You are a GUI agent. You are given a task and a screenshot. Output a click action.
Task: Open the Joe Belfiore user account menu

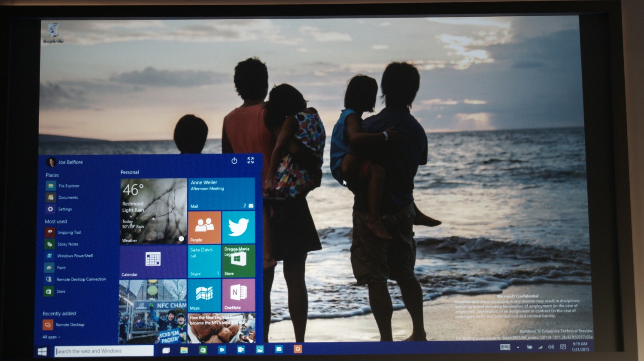pos(65,162)
